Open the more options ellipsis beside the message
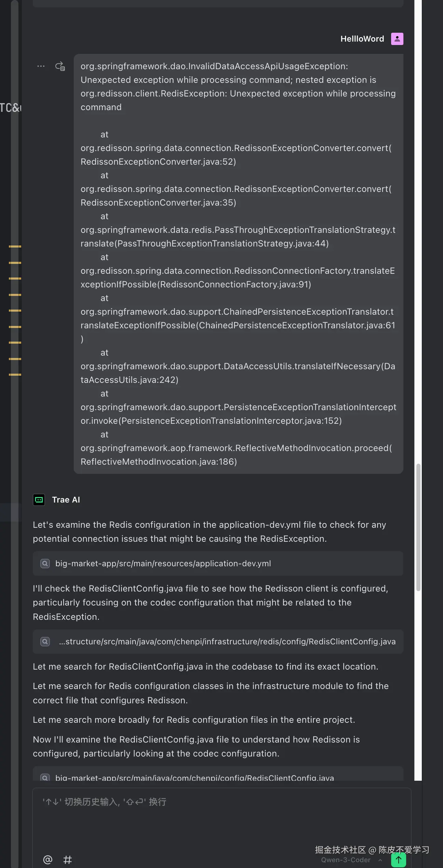Viewport: 443px width, 868px height. (x=41, y=66)
